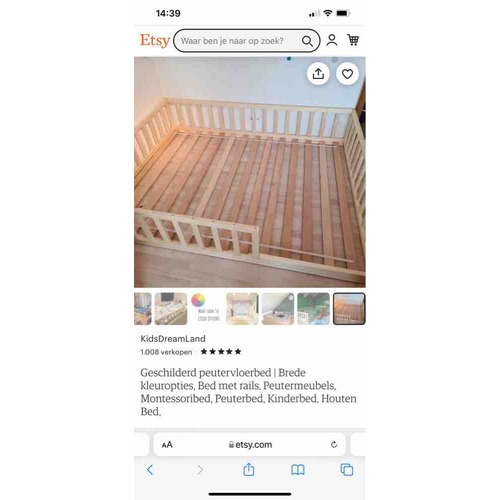This screenshot has width=500, height=500.
Task: Open the shopping cart
Action: [x=353, y=40]
